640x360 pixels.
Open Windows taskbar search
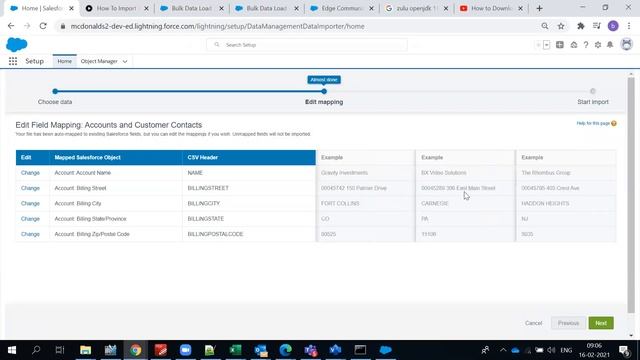(36, 350)
